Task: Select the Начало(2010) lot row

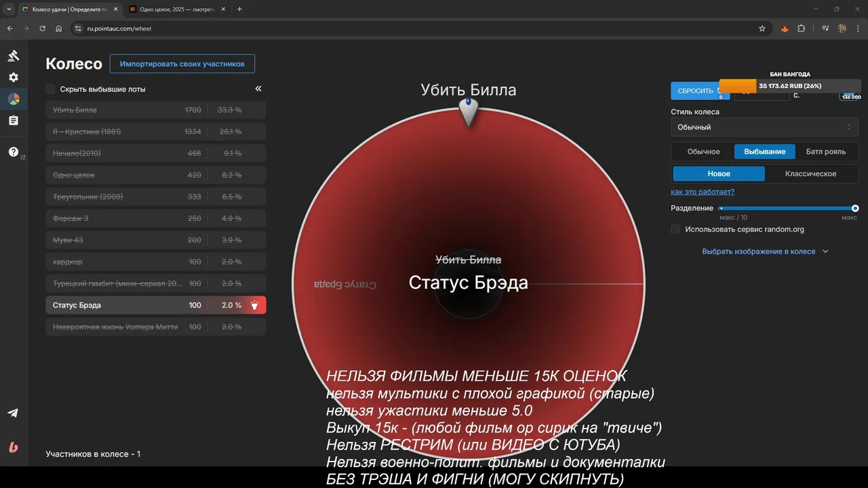Action: tap(156, 153)
